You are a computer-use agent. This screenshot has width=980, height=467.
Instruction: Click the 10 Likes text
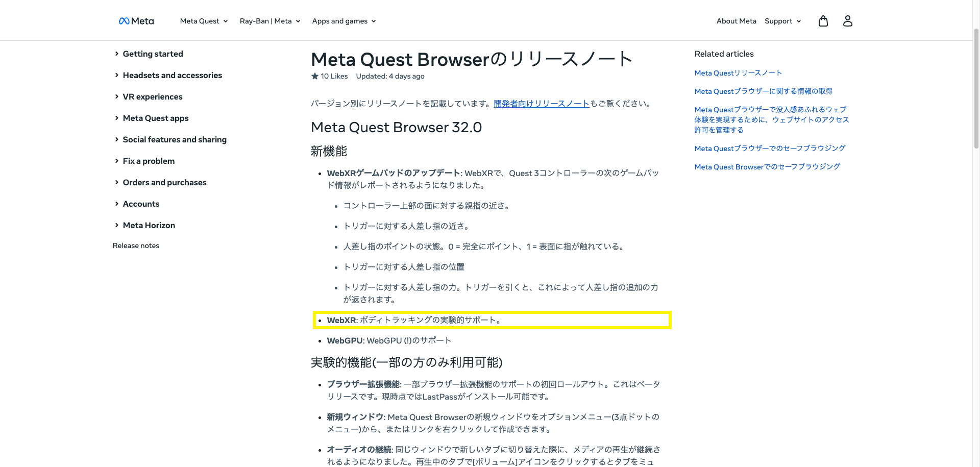(x=334, y=76)
